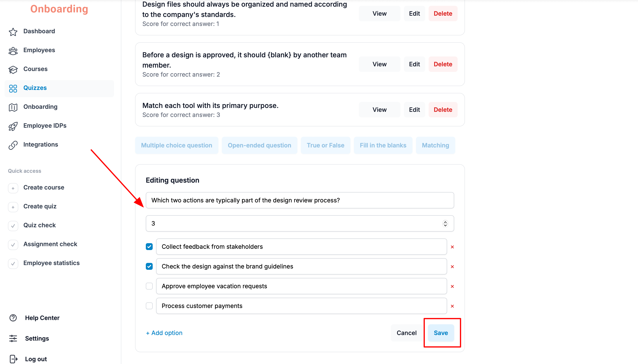Image resolution: width=638 pixels, height=364 pixels.
Task: Click the Log out icon
Action: (13, 359)
